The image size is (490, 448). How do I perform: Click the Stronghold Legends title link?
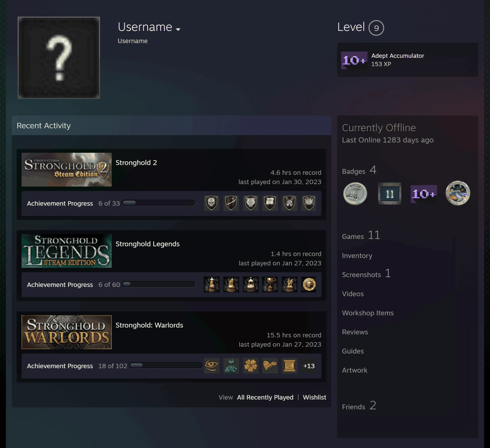pyautogui.click(x=148, y=244)
